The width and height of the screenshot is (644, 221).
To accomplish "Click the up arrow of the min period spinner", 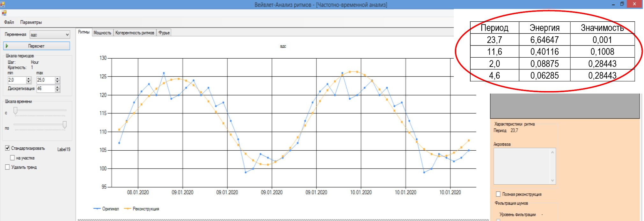I will [29, 78].
